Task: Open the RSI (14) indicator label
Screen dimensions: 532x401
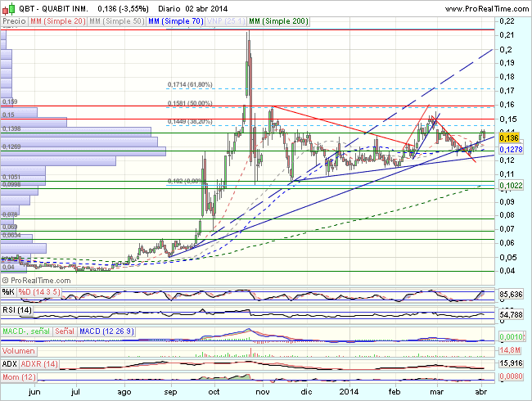Action: (17, 310)
